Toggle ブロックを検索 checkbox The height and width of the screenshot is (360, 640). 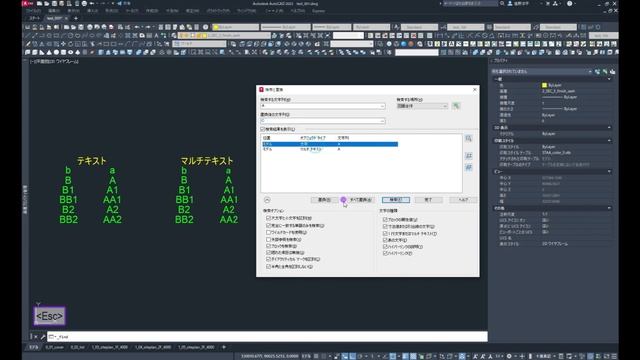(269, 246)
